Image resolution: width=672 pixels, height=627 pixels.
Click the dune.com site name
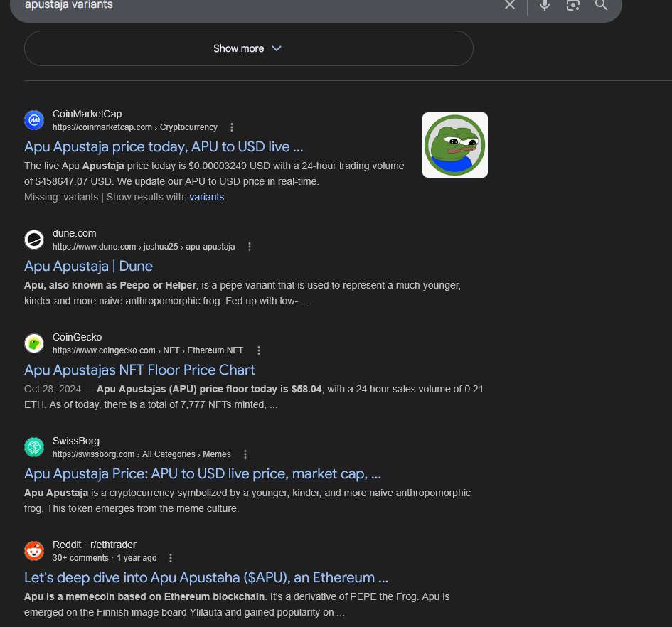click(74, 234)
